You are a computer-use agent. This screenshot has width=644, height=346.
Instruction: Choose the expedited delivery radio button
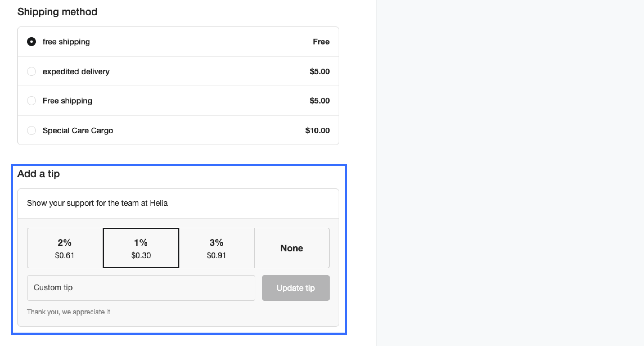[x=31, y=72]
